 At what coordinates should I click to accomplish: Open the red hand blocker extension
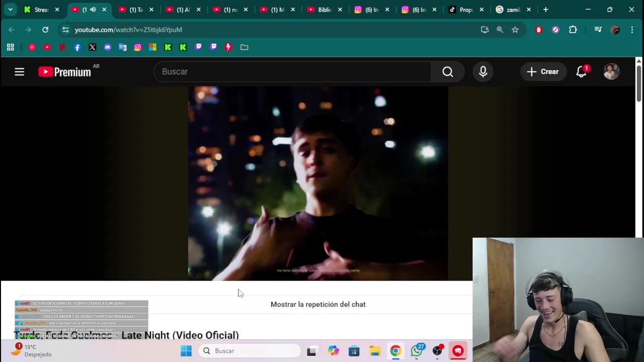(x=539, y=30)
